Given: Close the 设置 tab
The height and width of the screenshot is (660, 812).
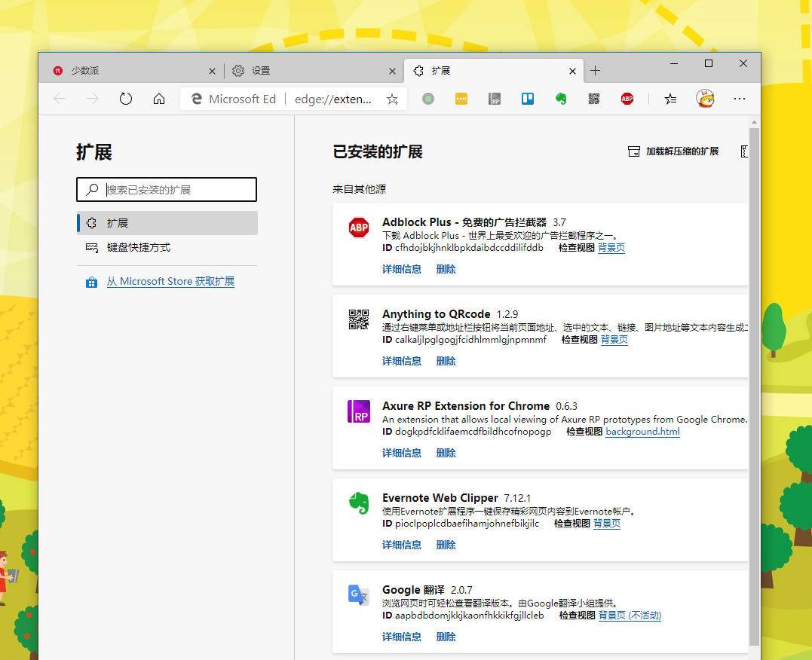Looking at the screenshot, I should point(392,71).
